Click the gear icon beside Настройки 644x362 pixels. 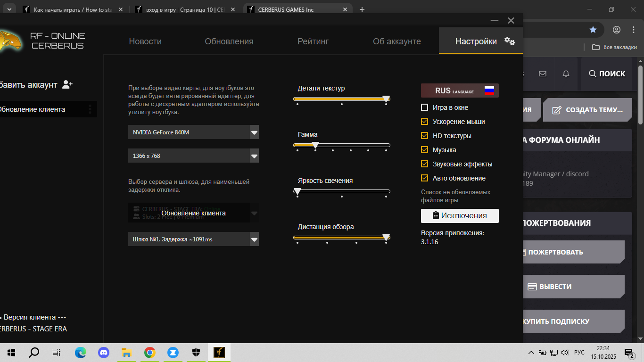click(509, 41)
